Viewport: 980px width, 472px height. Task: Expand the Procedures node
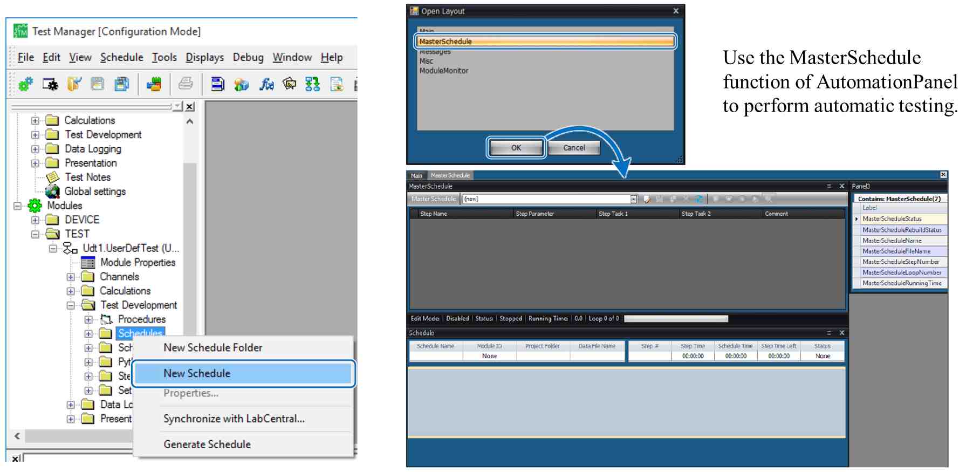(88, 319)
